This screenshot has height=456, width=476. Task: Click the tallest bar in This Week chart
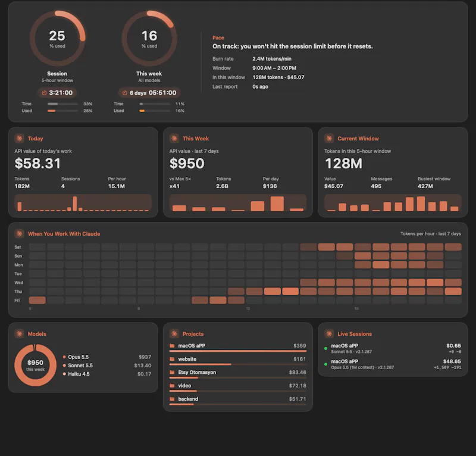click(277, 204)
